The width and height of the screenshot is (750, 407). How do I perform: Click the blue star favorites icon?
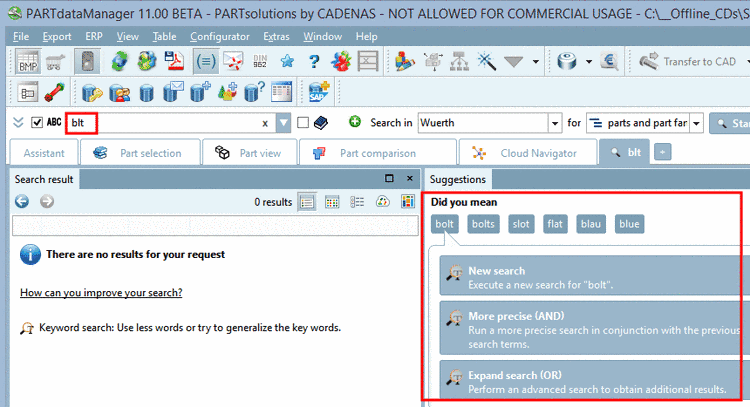coord(287,61)
